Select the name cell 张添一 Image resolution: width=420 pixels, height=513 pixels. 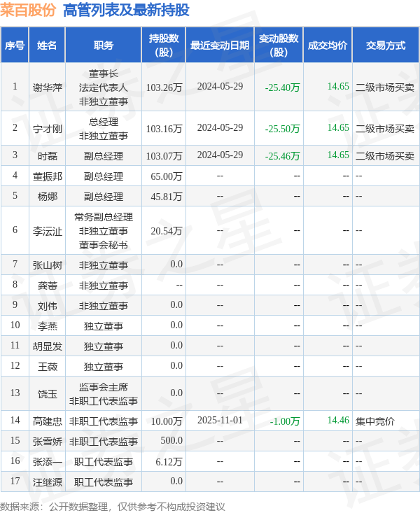click(48, 462)
